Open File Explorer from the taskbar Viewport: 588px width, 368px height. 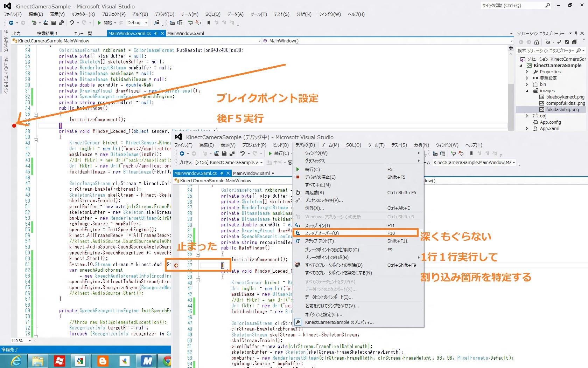(x=37, y=361)
